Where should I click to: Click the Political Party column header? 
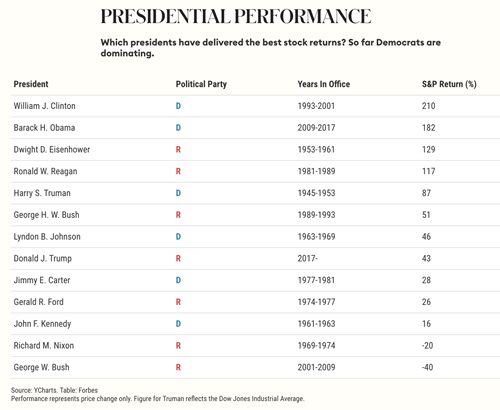201,84
